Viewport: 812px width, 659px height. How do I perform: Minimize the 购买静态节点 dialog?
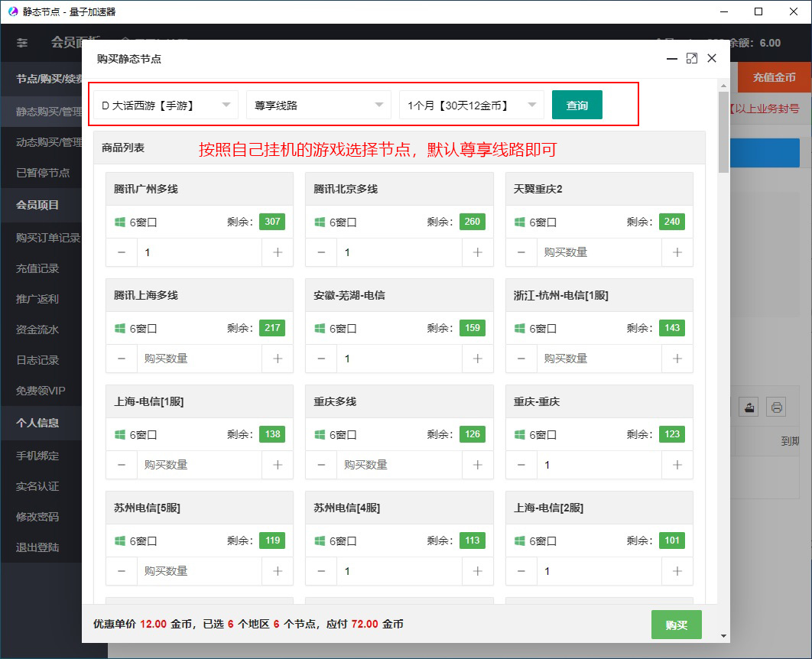[671, 59]
